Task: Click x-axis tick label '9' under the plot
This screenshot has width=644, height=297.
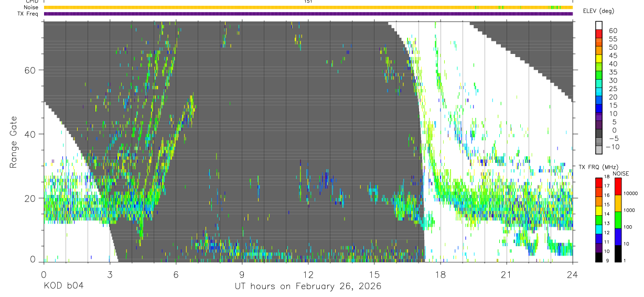Action: [242, 274]
